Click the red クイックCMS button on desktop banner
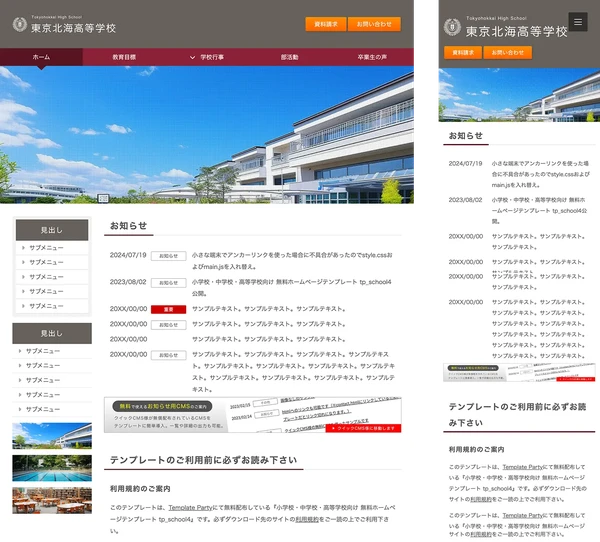 pyautogui.click(x=363, y=428)
